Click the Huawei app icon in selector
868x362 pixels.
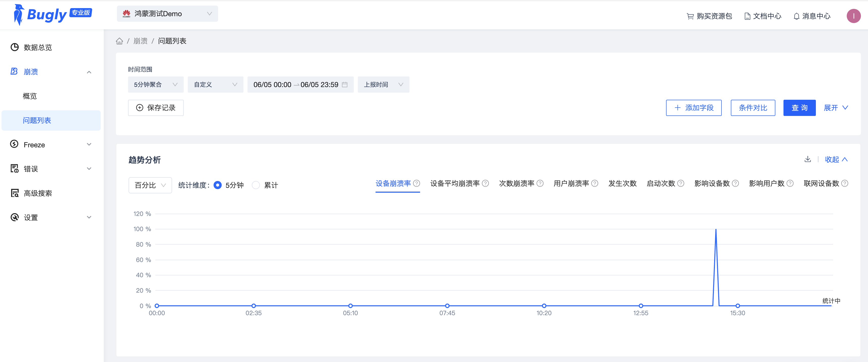pos(126,13)
